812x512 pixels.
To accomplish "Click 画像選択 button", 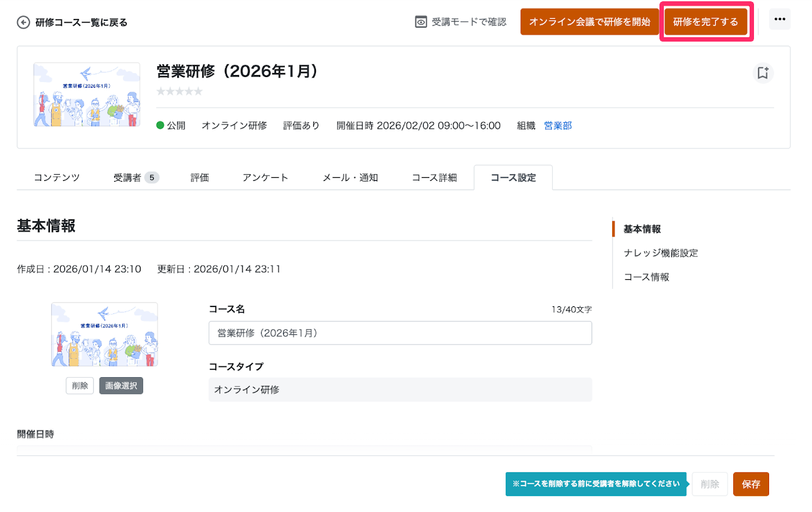I will 121,386.
